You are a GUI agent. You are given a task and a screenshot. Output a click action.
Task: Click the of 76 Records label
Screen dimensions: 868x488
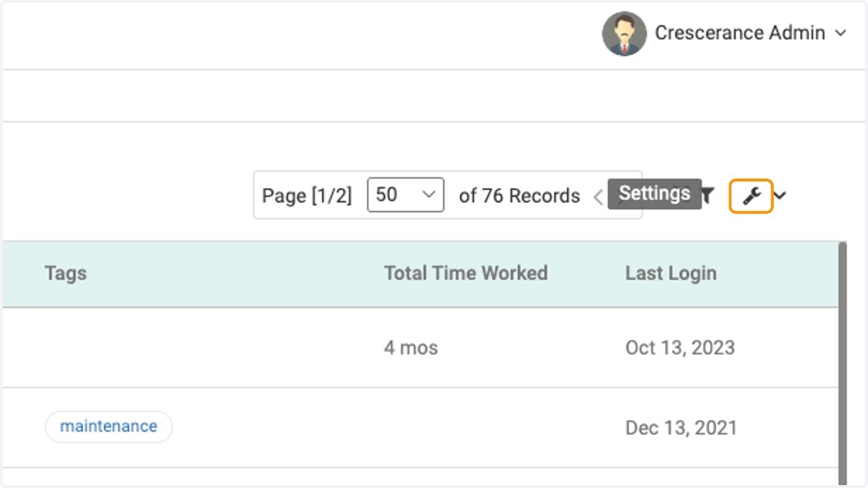pos(519,196)
